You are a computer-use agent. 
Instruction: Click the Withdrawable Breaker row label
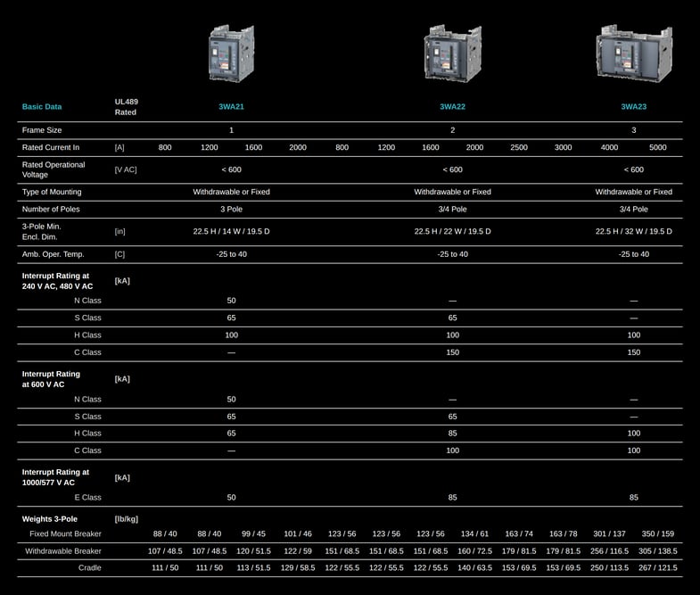(63, 551)
